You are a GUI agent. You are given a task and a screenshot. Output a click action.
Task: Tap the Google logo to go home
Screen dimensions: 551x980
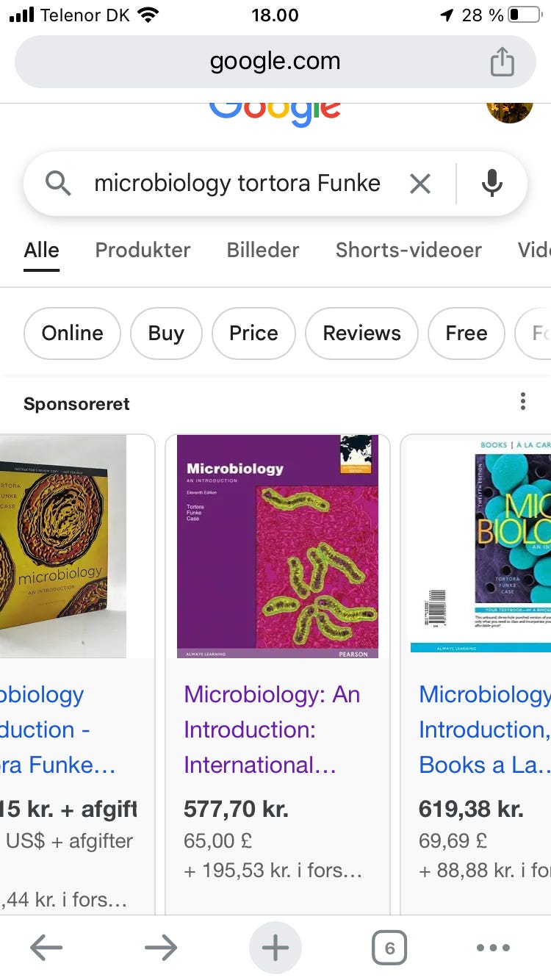point(275,107)
